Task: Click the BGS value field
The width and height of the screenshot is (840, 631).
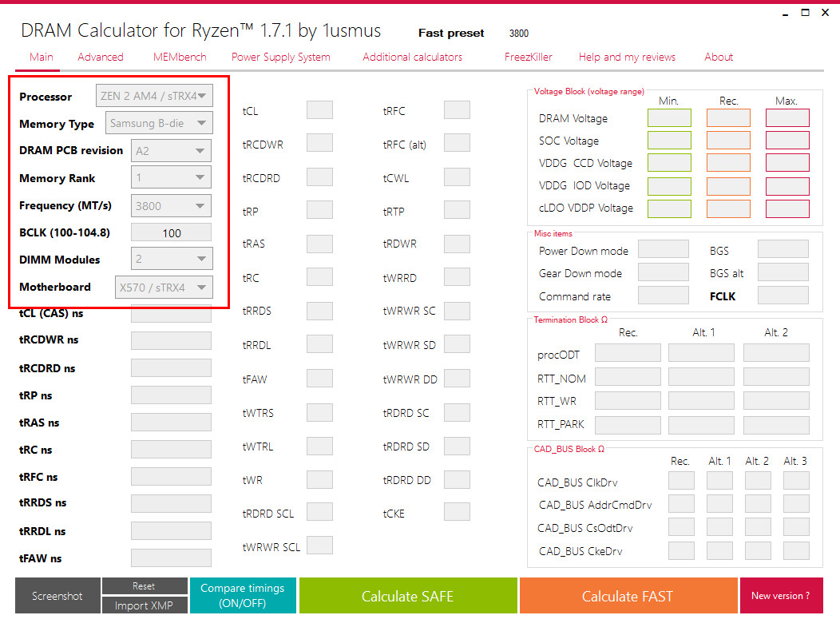Action: coord(783,249)
